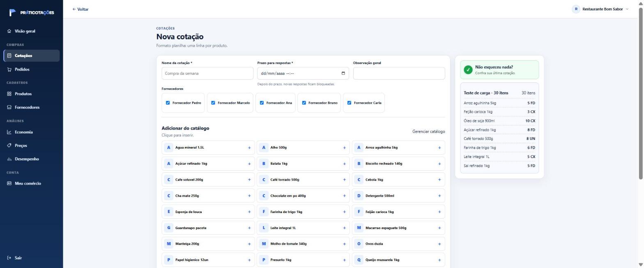Open the Economia analysis page
This screenshot has height=268, width=644.
coord(31,132)
